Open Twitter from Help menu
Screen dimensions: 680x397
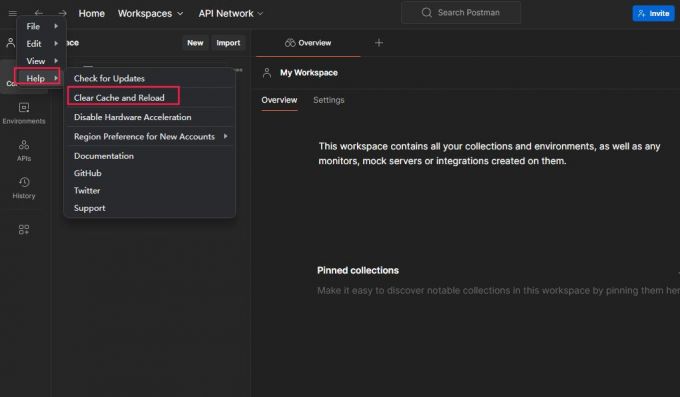pyautogui.click(x=150, y=190)
